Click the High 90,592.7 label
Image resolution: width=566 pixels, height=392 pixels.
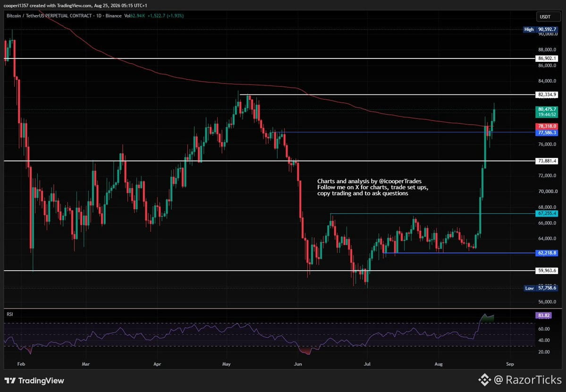(x=541, y=29)
